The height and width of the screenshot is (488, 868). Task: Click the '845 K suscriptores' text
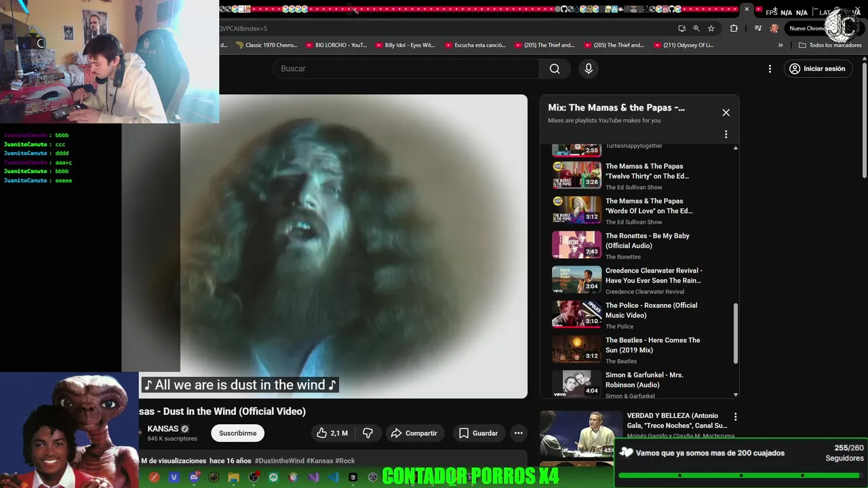pos(172,439)
